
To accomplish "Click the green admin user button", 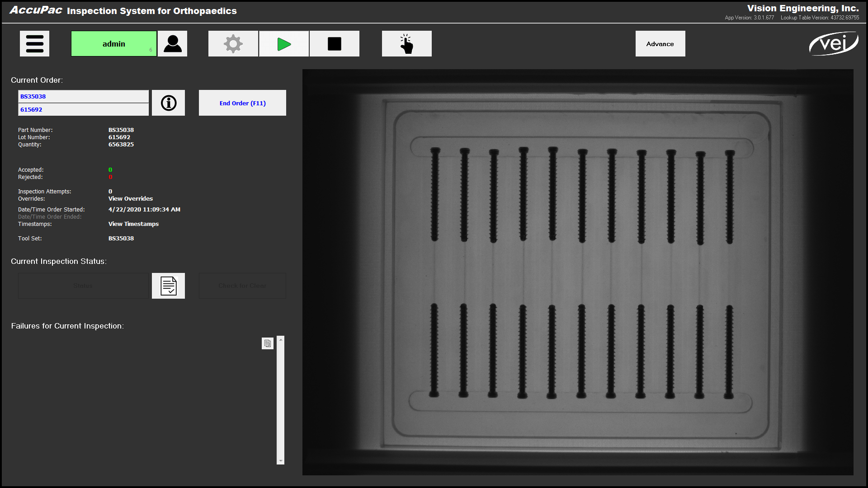I will pos(114,44).
